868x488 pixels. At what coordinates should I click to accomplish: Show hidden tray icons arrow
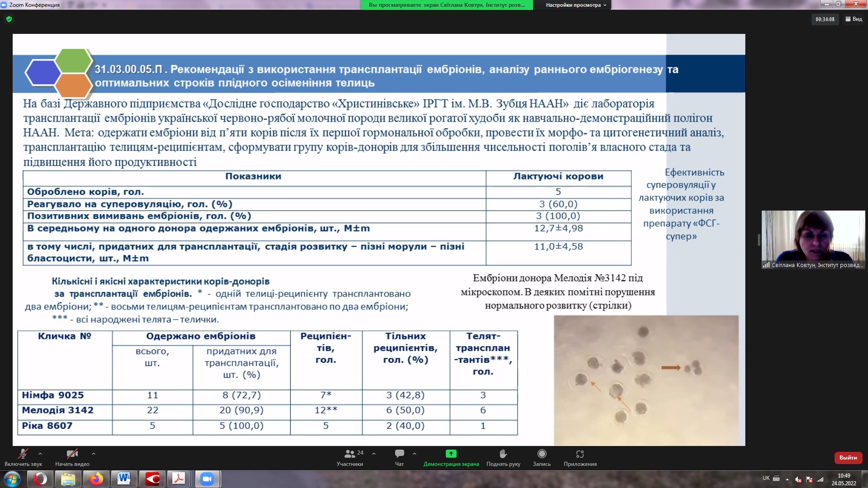point(788,479)
